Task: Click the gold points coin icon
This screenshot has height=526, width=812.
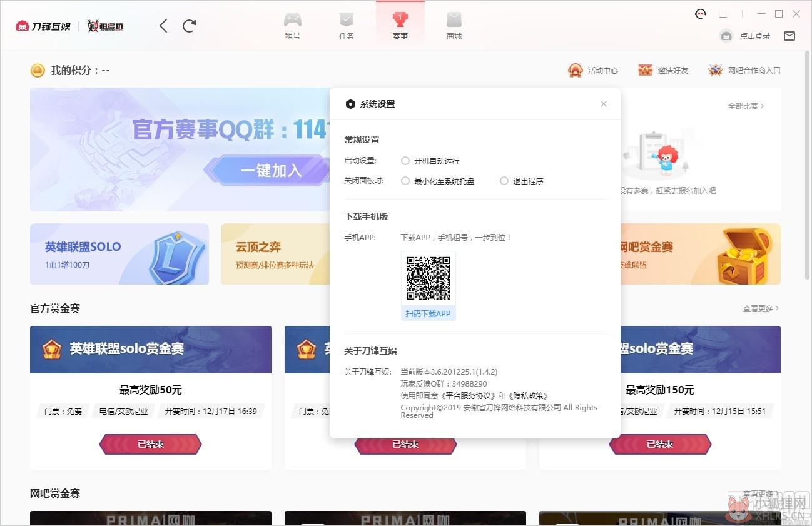Action: [38, 70]
